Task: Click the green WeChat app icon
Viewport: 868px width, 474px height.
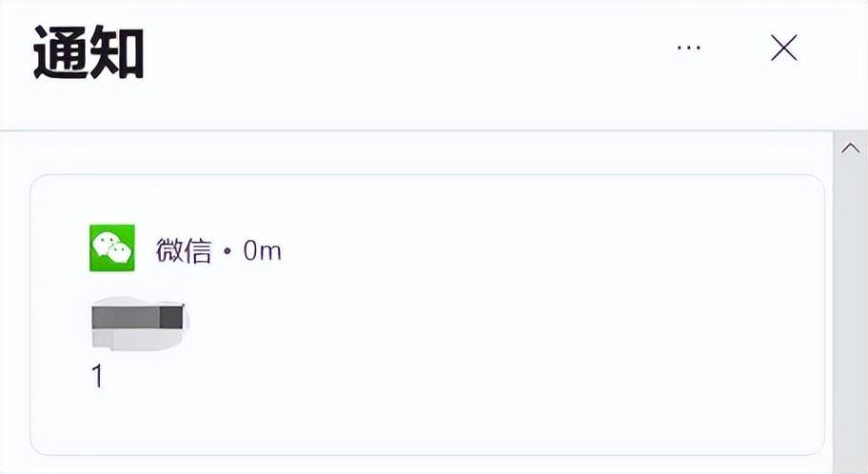Action: pyautogui.click(x=112, y=248)
